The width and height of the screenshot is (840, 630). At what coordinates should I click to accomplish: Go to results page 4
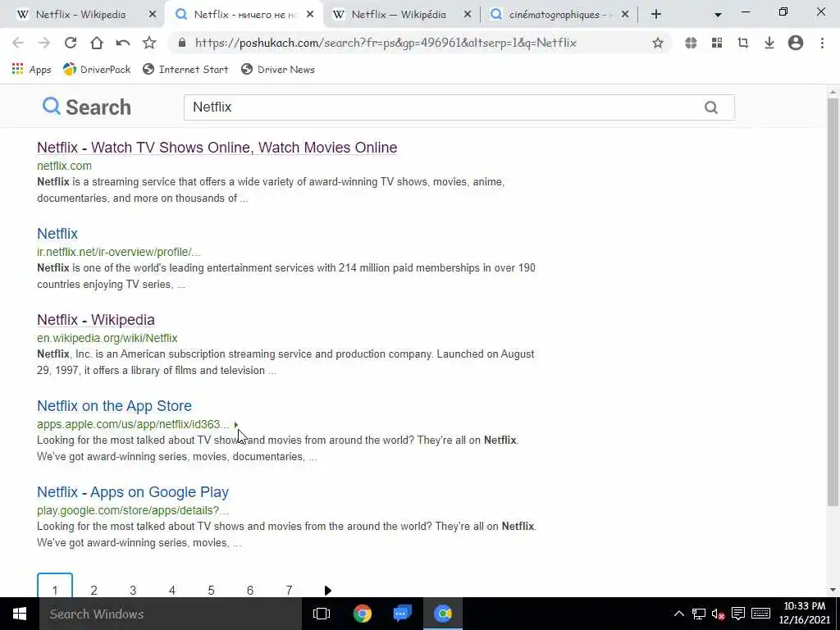tap(172, 590)
